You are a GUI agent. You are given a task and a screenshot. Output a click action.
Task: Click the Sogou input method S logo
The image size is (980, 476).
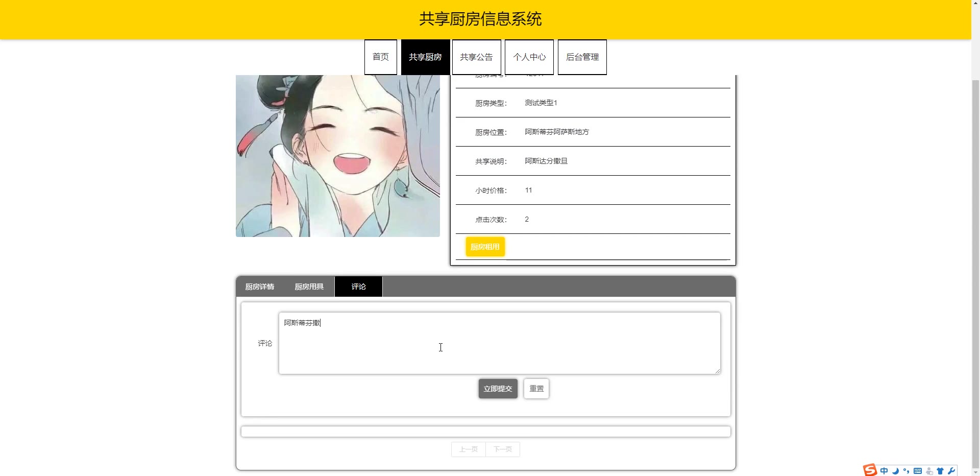[x=870, y=470]
